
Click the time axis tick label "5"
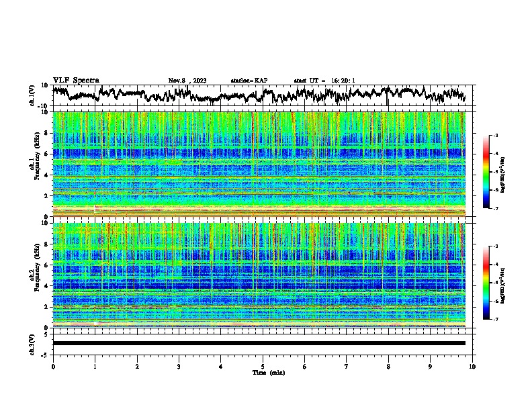coord(263,367)
